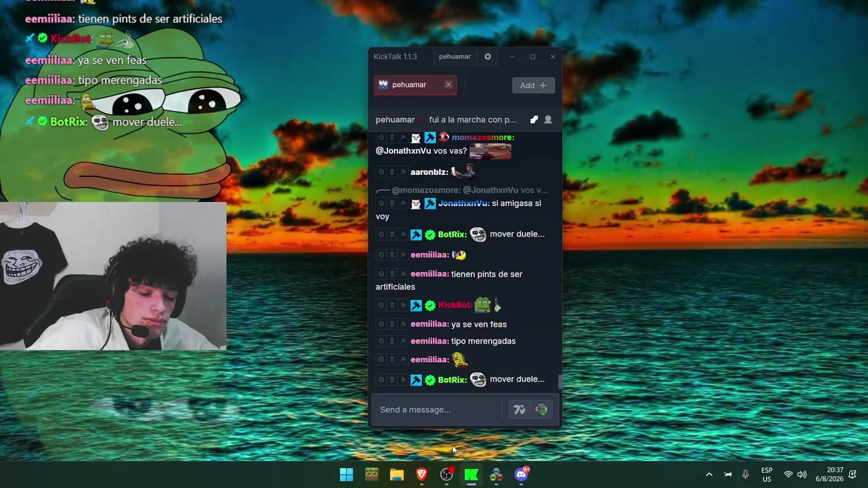Timeout hourglass on "ya se ven feas" message

click(392, 324)
